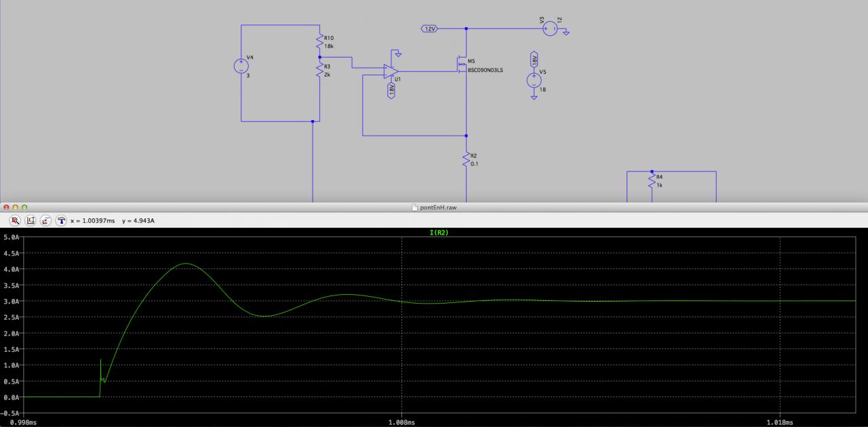Select voltage source V5 symbol
The width and height of the screenshot is (868, 427).
point(534,80)
